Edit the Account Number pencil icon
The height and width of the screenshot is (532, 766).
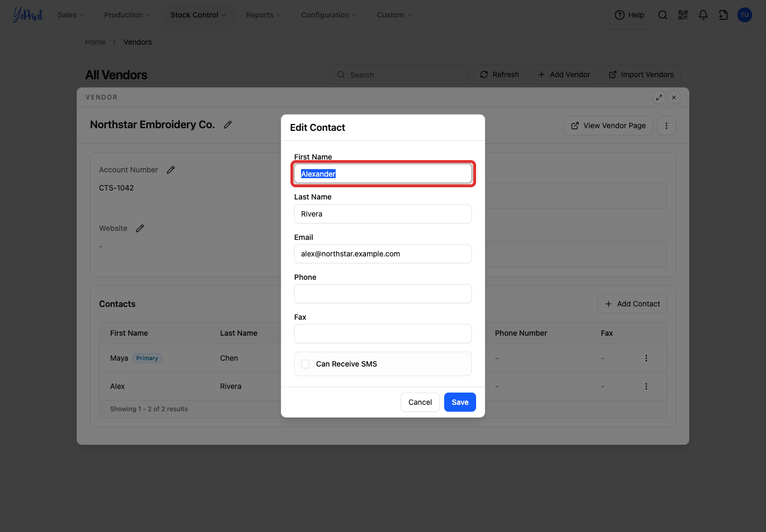171,170
